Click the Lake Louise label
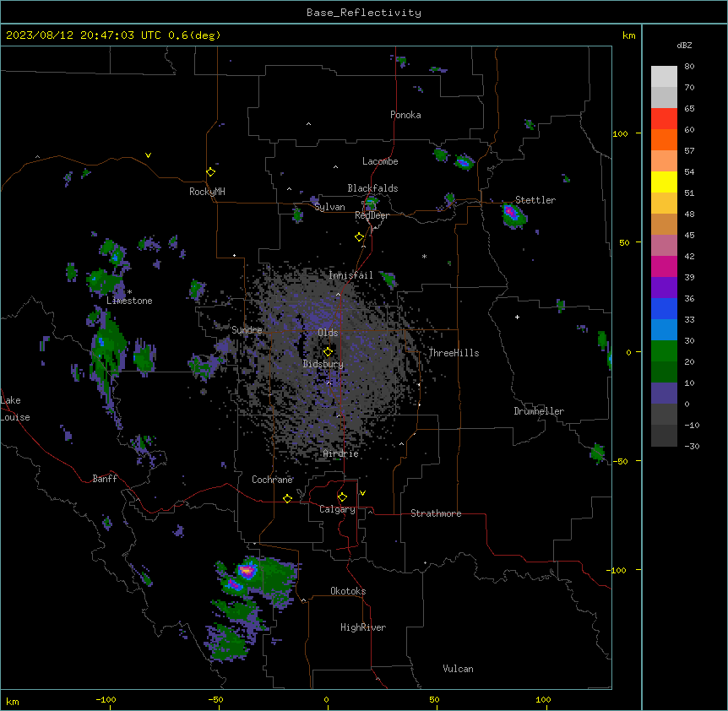The height and width of the screenshot is (711, 728). point(14,409)
